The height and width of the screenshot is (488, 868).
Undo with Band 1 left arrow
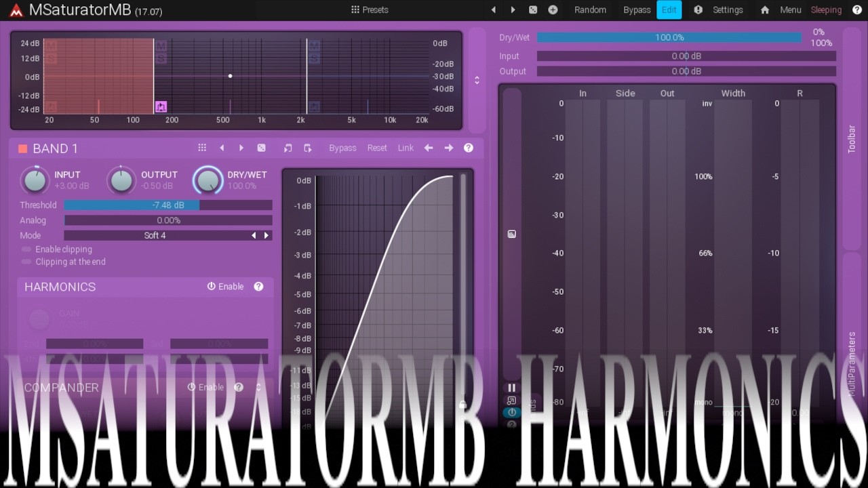429,148
